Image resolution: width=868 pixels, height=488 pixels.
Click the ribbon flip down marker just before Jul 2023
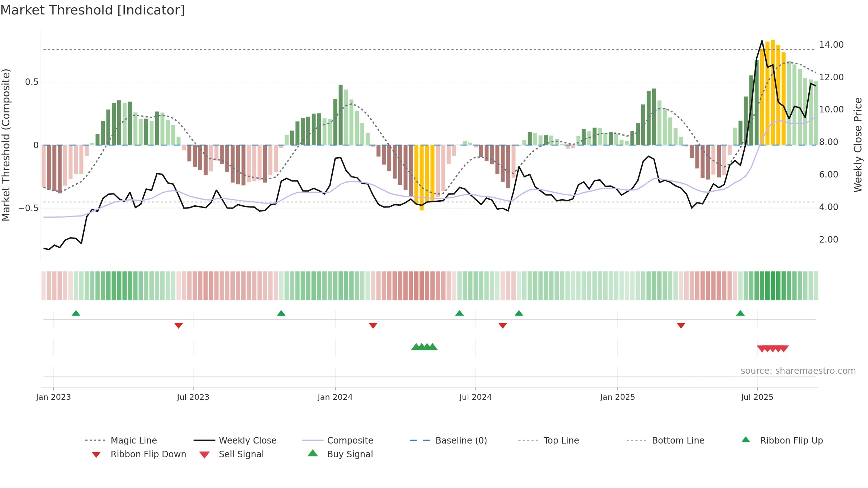tap(179, 326)
